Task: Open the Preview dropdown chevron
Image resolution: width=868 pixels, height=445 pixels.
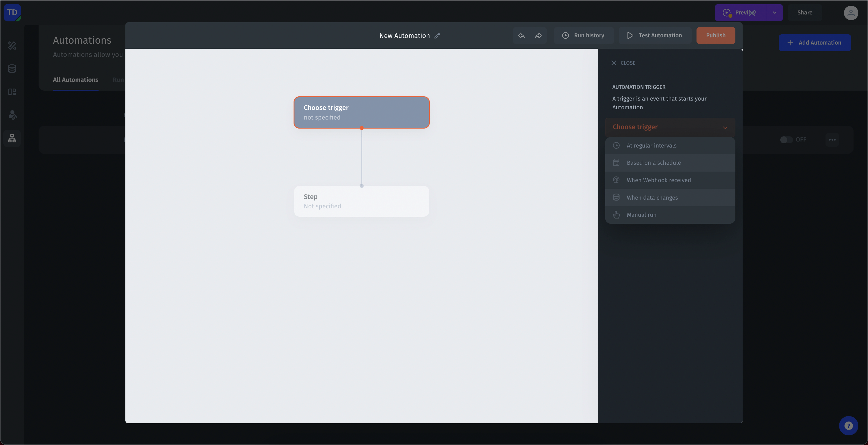Action: [x=774, y=12]
